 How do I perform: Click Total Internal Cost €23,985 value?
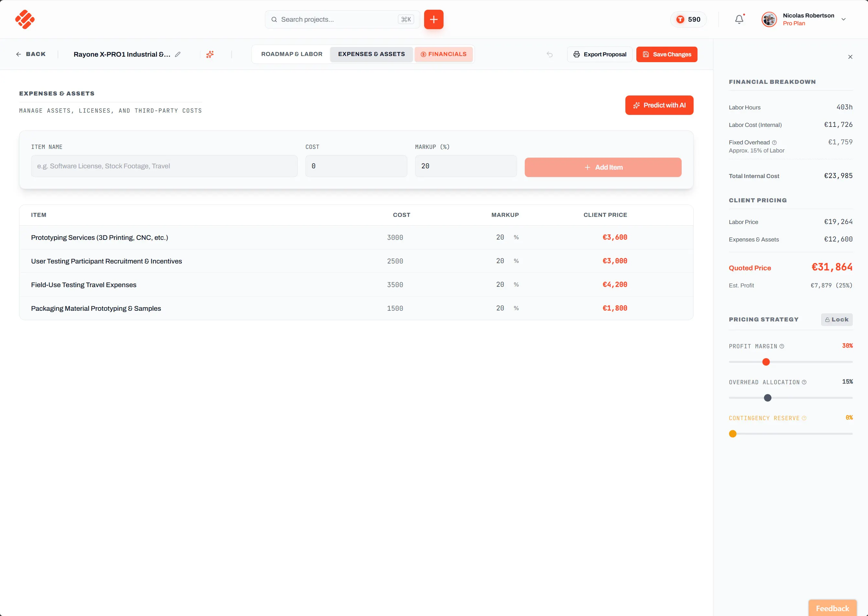[x=838, y=176]
